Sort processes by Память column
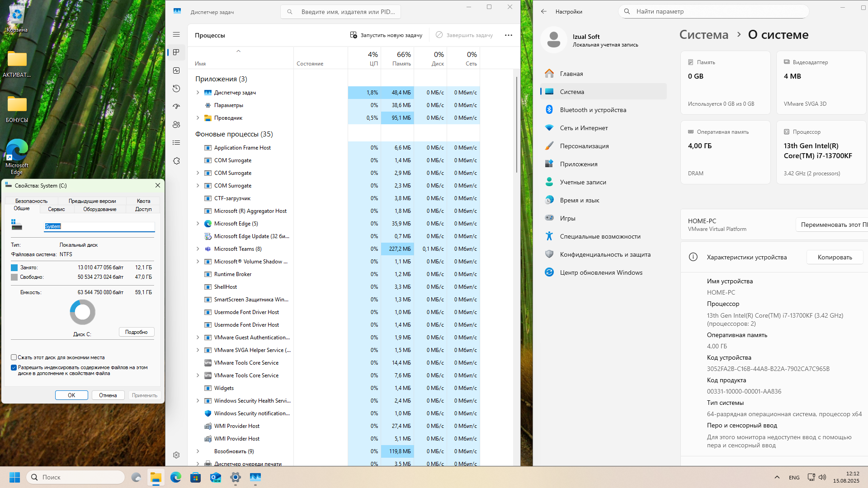Screen dimensions: 868x488 397,58
